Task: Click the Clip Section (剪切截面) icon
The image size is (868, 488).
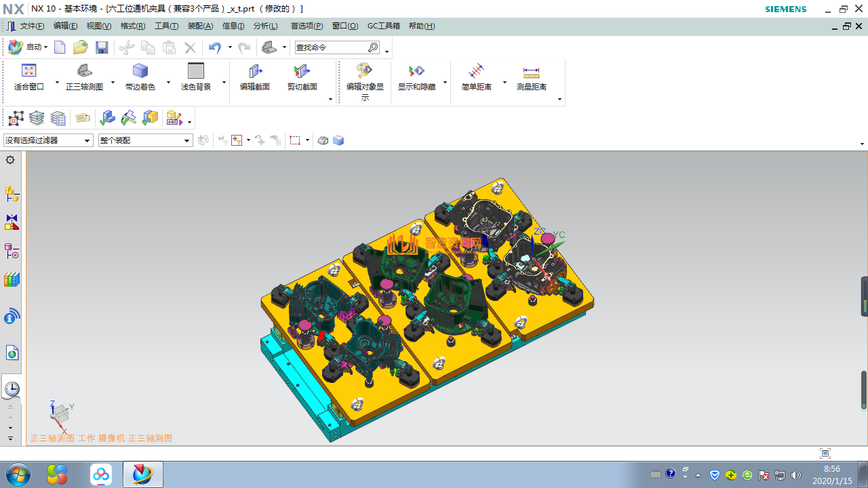Action: (x=302, y=71)
